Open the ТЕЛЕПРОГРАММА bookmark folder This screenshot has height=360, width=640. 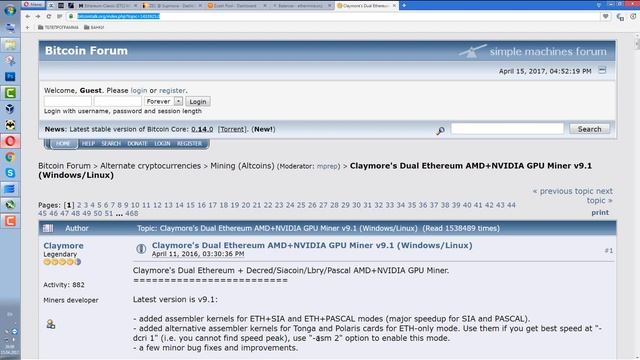tap(58, 27)
